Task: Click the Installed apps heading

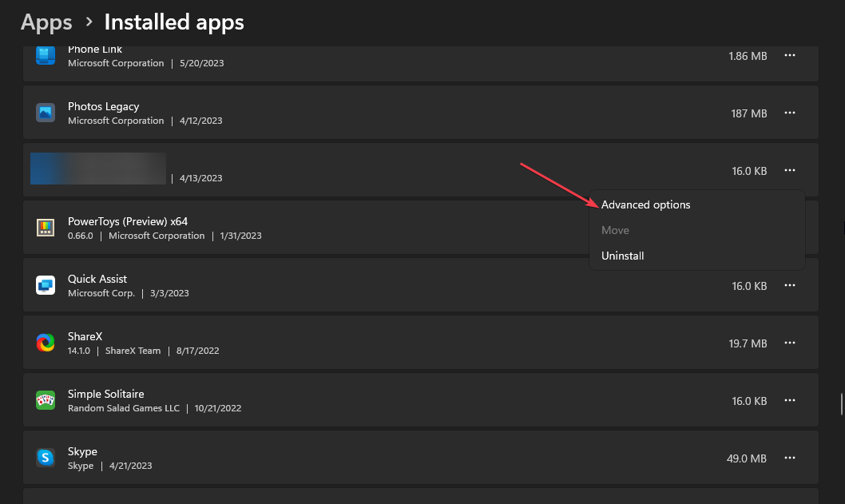Action: [x=174, y=22]
